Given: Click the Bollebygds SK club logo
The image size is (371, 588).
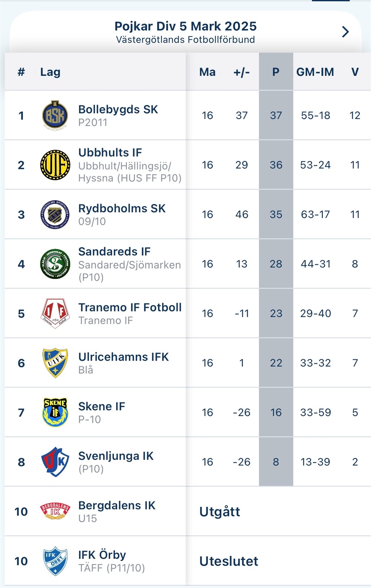Looking at the screenshot, I should (55, 115).
